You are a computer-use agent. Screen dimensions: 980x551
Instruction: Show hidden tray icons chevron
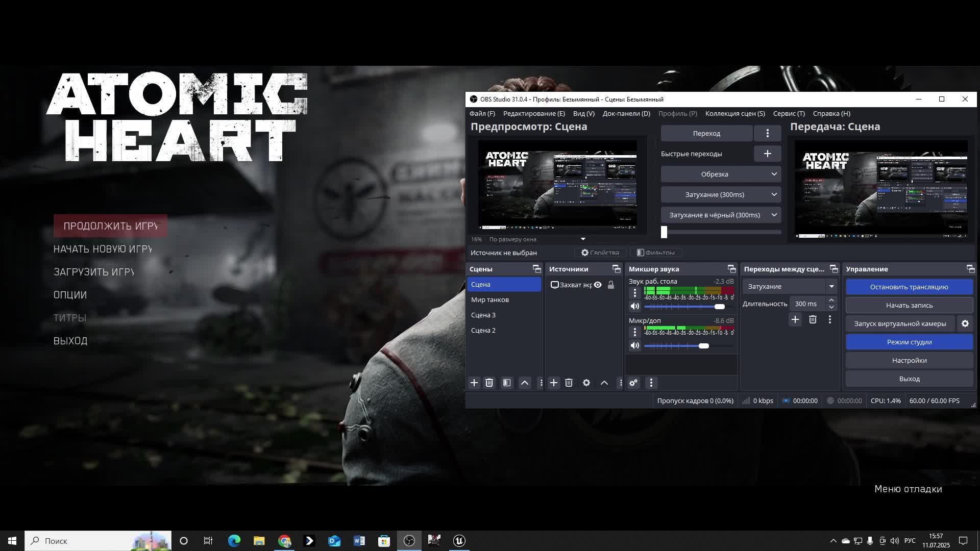click(833, 541)
